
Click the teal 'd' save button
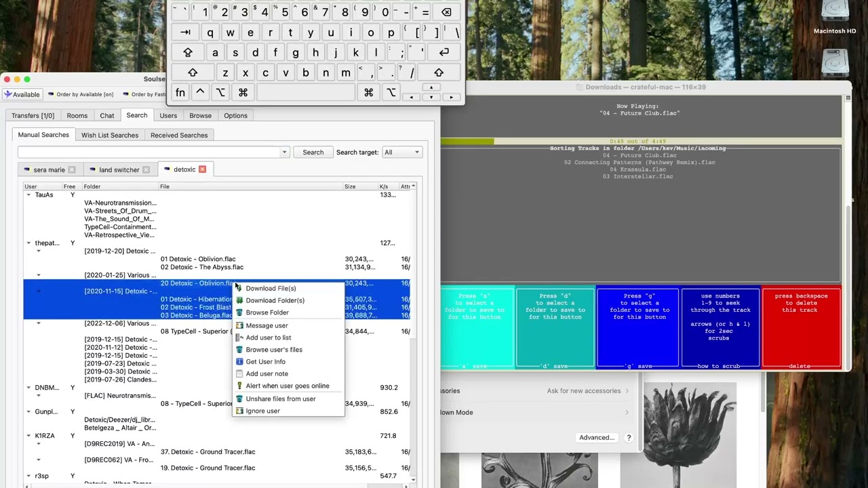click(555, 329)
